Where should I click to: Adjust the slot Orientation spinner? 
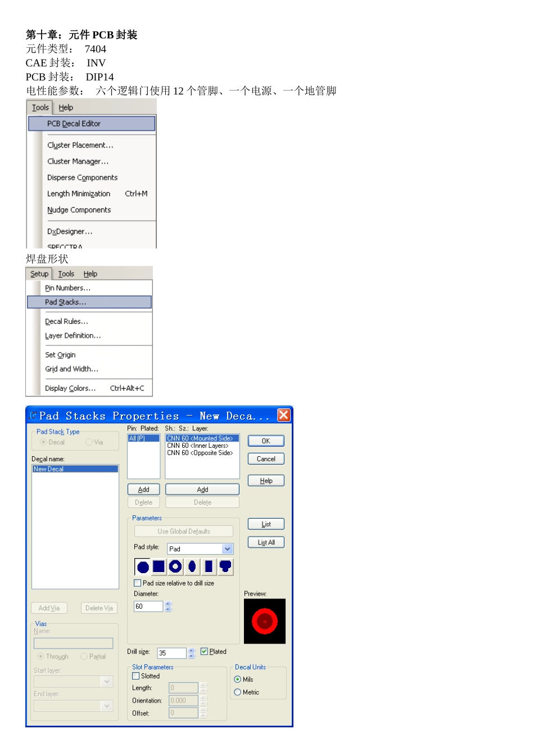tap(203, 700)
